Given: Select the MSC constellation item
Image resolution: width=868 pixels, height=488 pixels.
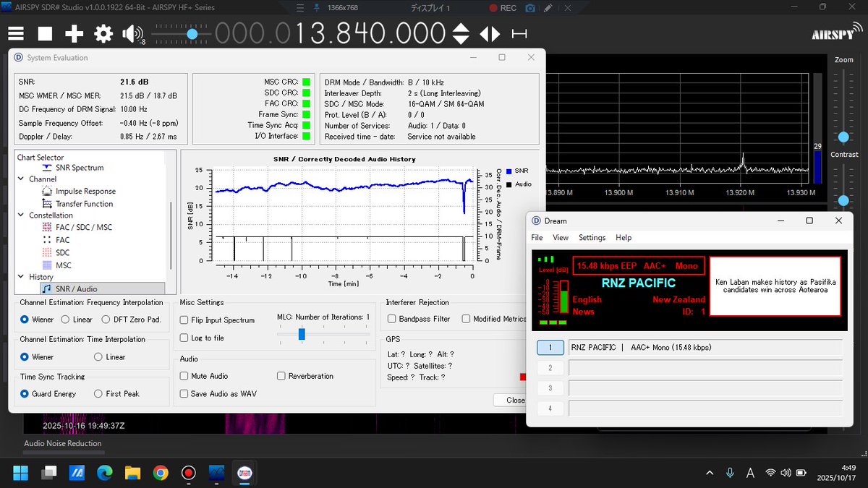Looking at the screenshot, I should click(x=63, y=265).
